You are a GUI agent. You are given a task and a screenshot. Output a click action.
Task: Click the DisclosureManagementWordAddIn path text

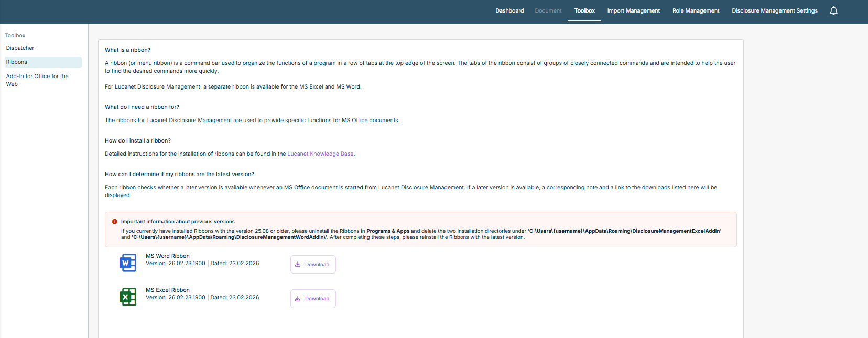coord(230,237)
